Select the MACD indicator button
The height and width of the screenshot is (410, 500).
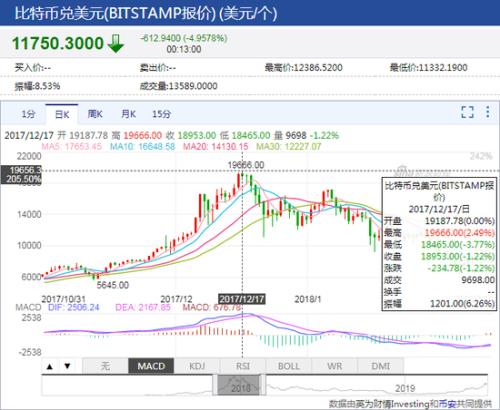(x=151, y=366)
